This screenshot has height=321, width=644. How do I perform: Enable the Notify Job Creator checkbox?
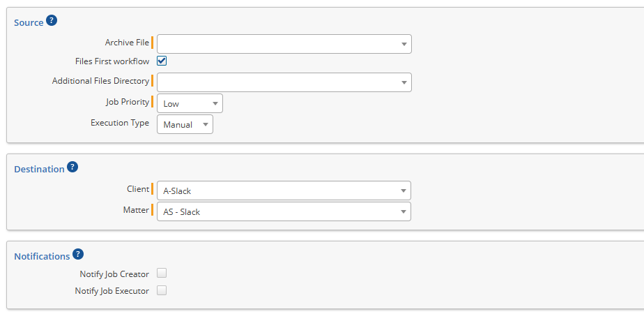(162, 274)
